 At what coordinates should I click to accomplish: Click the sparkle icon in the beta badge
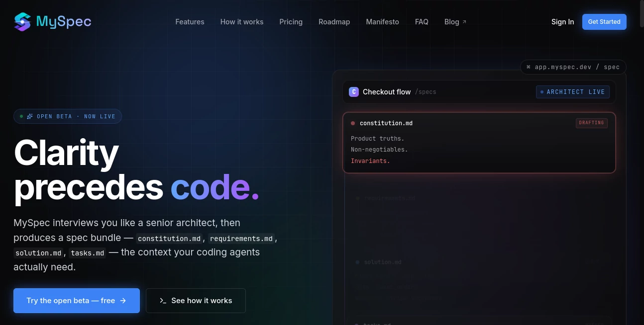(30, 116)
